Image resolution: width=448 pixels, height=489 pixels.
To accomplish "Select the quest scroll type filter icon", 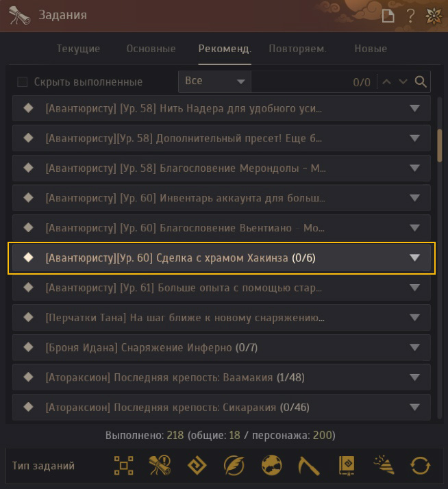I will (x=156, y=466).
